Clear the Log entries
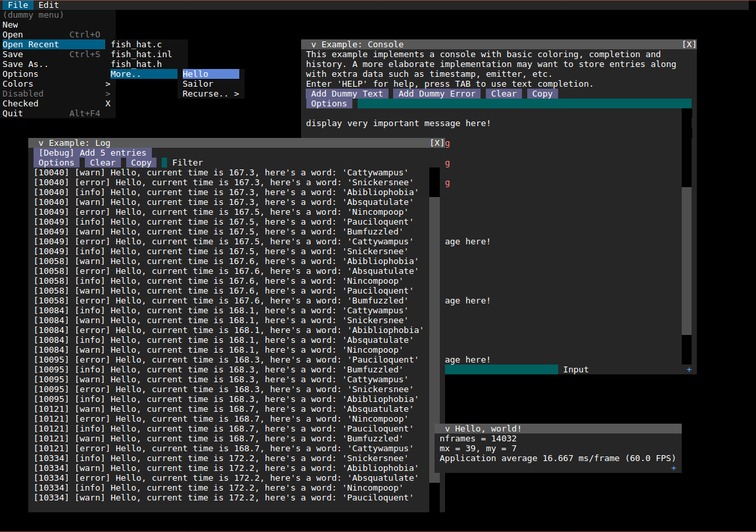 tap(103, 163)
